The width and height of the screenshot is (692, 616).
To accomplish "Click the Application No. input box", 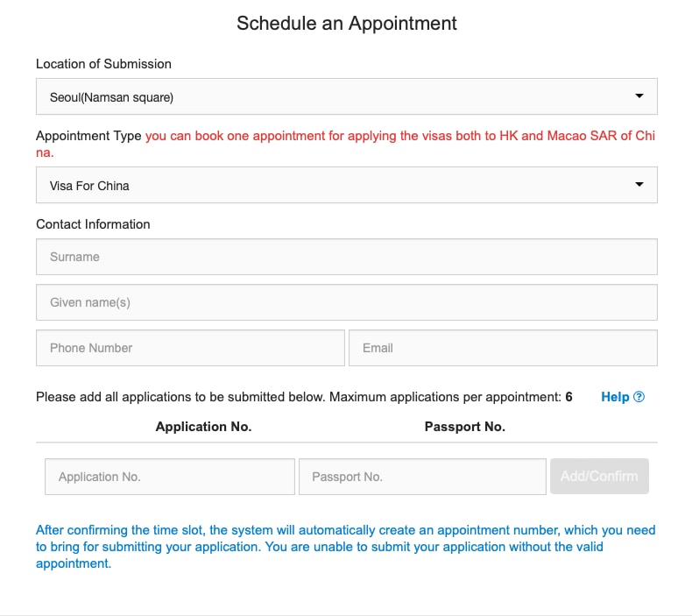I will pos(170,477).
